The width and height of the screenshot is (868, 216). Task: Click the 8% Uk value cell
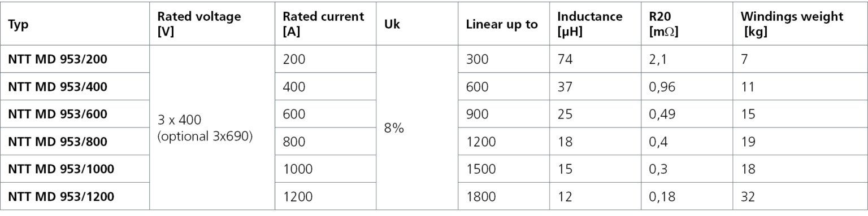click(x=393, y=128)
